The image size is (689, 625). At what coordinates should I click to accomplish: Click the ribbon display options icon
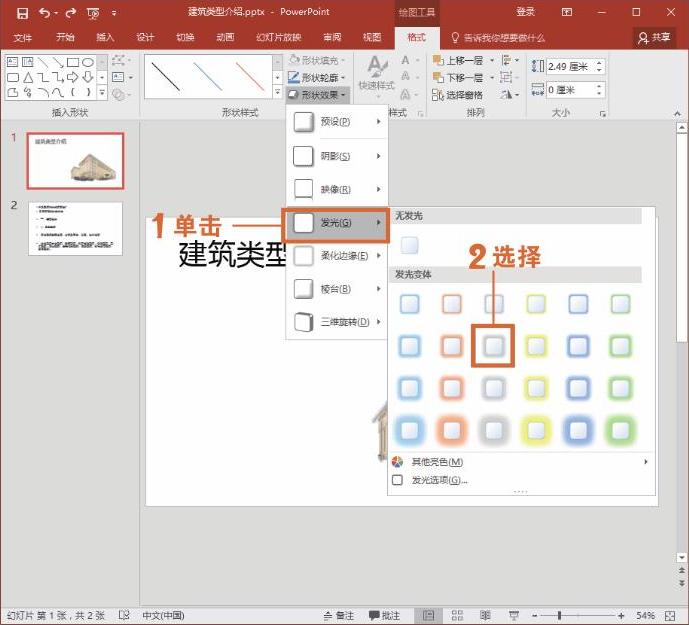[567, 12]
